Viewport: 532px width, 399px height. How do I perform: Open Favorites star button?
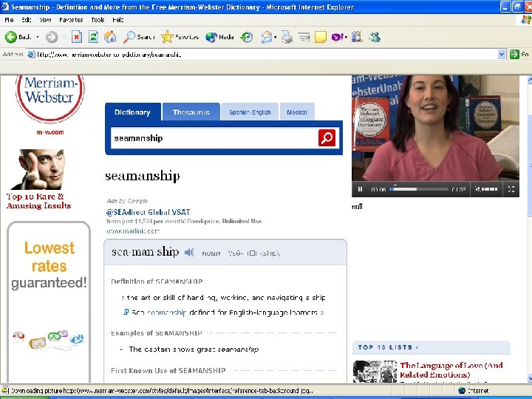(180, 37)
